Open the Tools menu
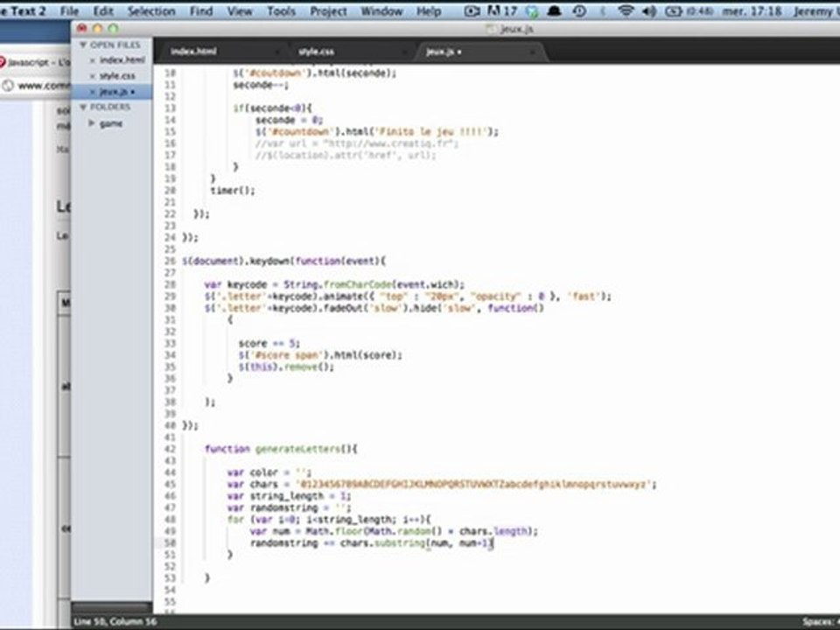840x630 pixels. coord(281,10)
